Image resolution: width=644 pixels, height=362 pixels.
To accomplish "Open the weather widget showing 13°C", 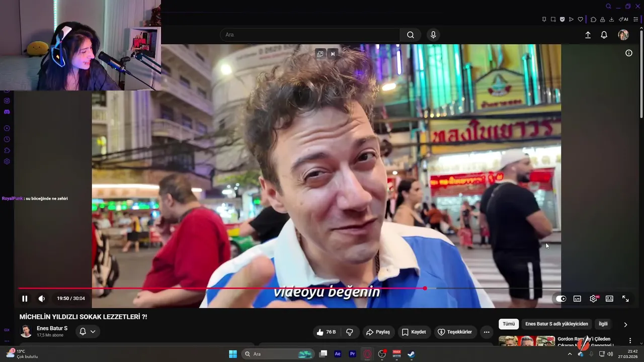I will (22, 354).
